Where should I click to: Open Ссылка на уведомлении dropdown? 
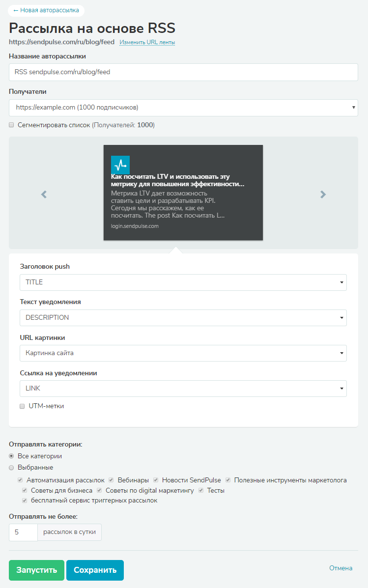(183, 389)
